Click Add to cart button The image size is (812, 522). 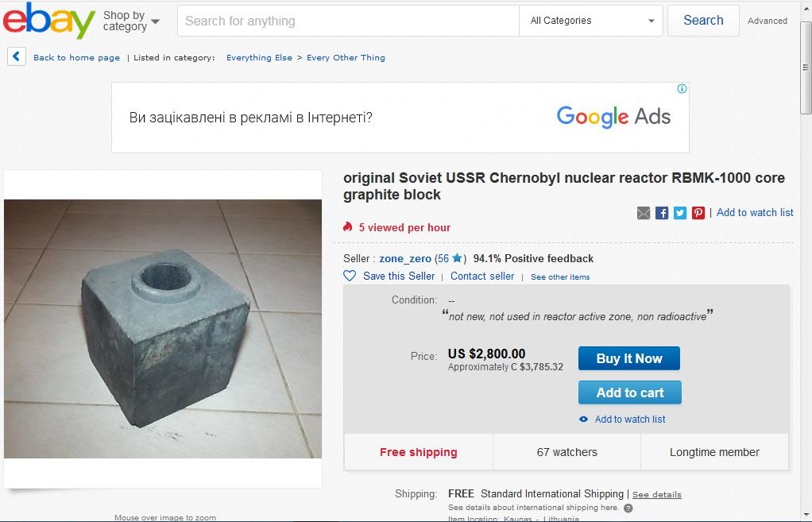click(x=629, y=392)
